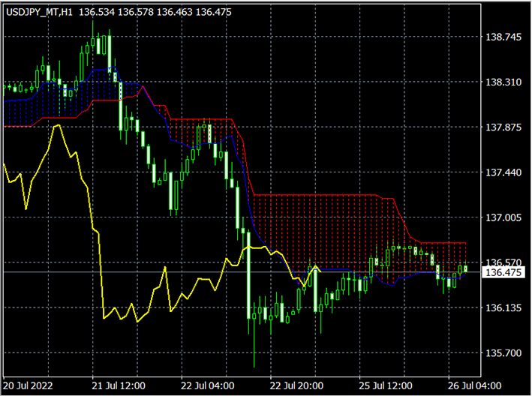Select the 138.310 price axis label
Image resolution: width=532 pixels, height=396 pixels.
point(503,82)
